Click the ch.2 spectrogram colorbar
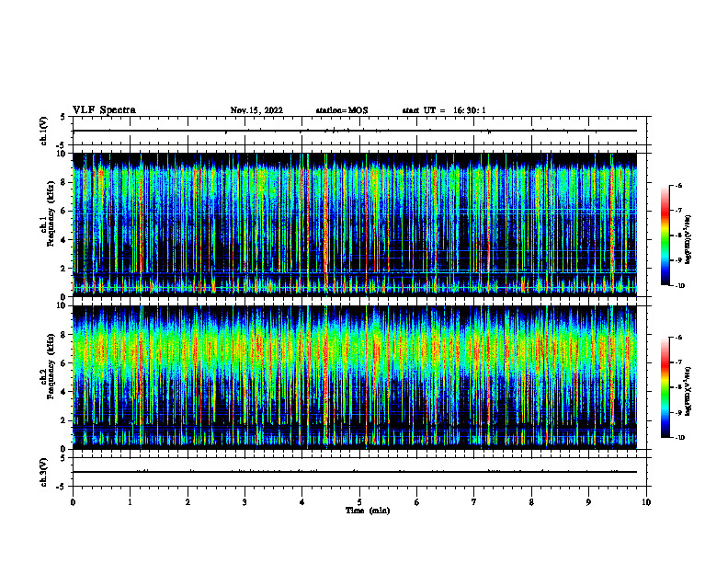This screenshot has width=728, height=563. [665, 387]
